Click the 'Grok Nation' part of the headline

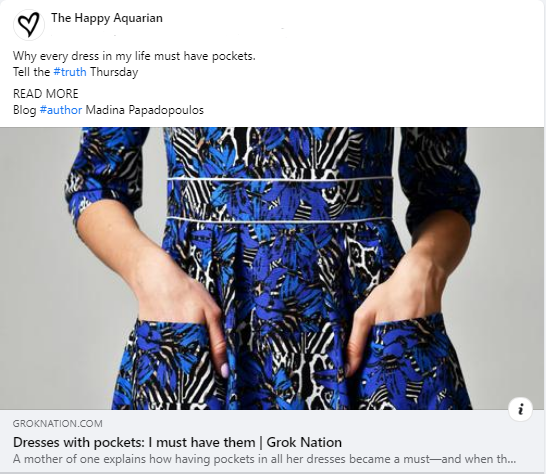(304, 442)
